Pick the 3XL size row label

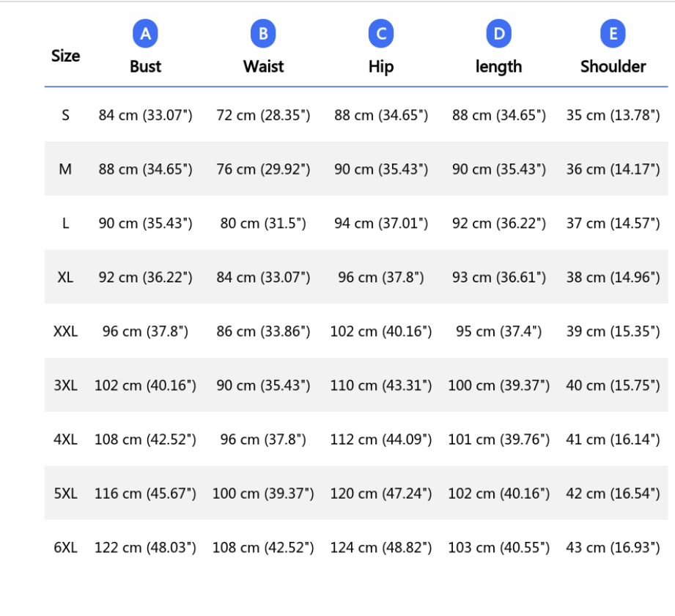click(65, 385)
